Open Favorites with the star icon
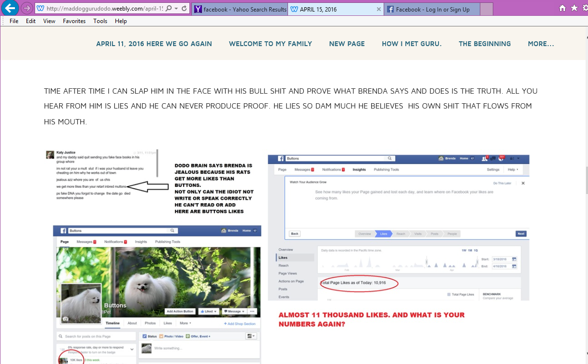Viewport: 588px width, 364px height. tap(574, 9)
